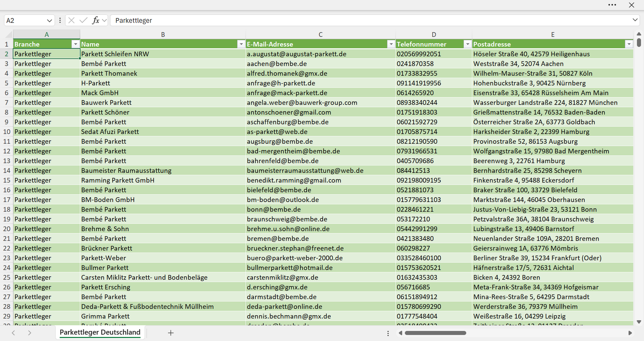This screenshot has height=341, width=644.
Task: Select cell Wasserburger Landstraße 224, 81827 München
Action: [553, 103]
